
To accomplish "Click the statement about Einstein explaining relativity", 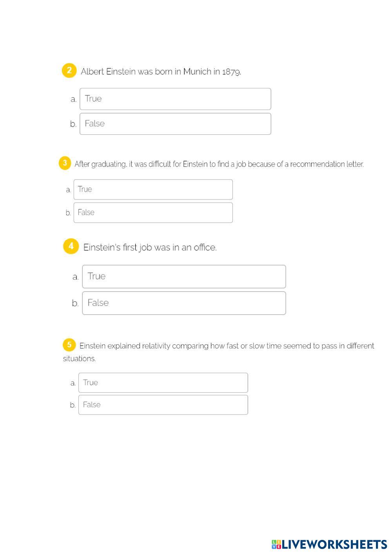I will click(227, 346).
